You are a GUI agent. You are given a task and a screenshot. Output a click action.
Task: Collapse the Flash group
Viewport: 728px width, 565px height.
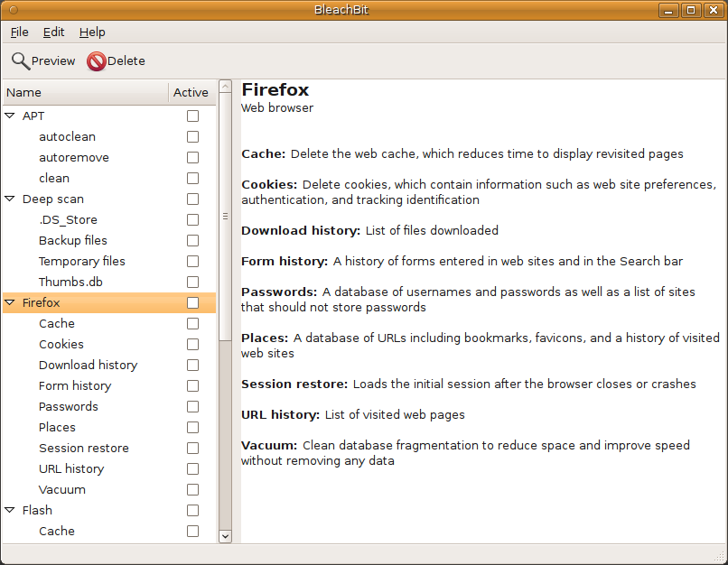10,510
